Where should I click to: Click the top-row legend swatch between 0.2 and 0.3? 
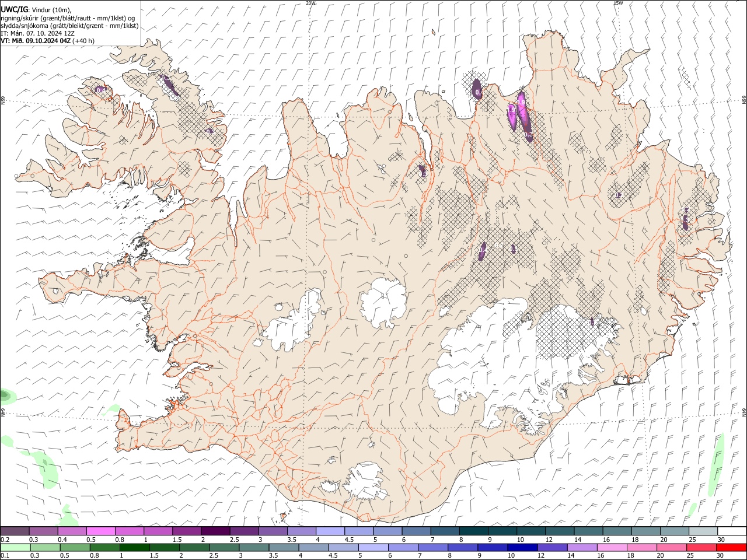click(15, 531)
